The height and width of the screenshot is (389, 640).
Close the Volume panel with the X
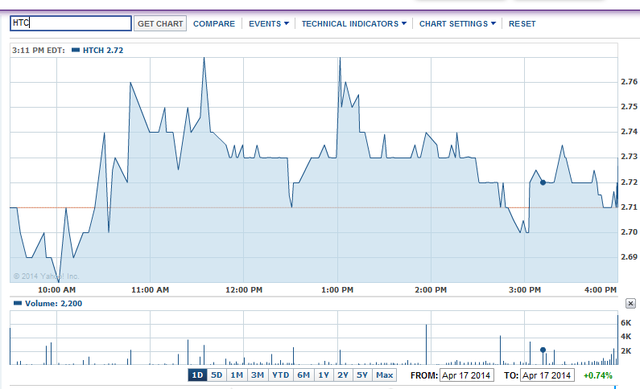(630, 303)
